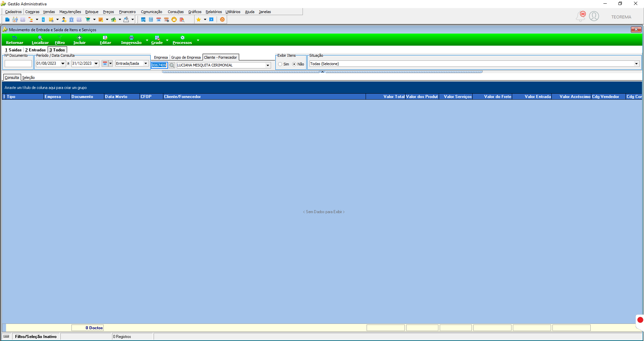Expand the end date 31/12/2023 dropdown

click(96, 63)
